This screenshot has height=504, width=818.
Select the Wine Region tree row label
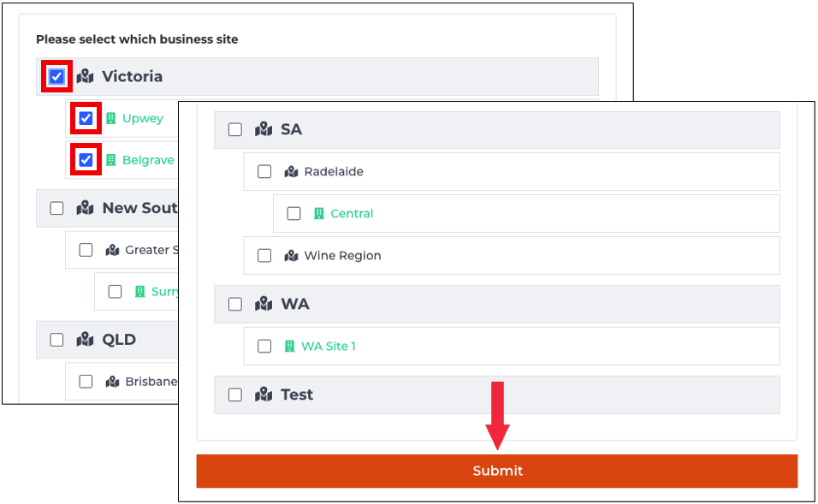coord(342,256)
